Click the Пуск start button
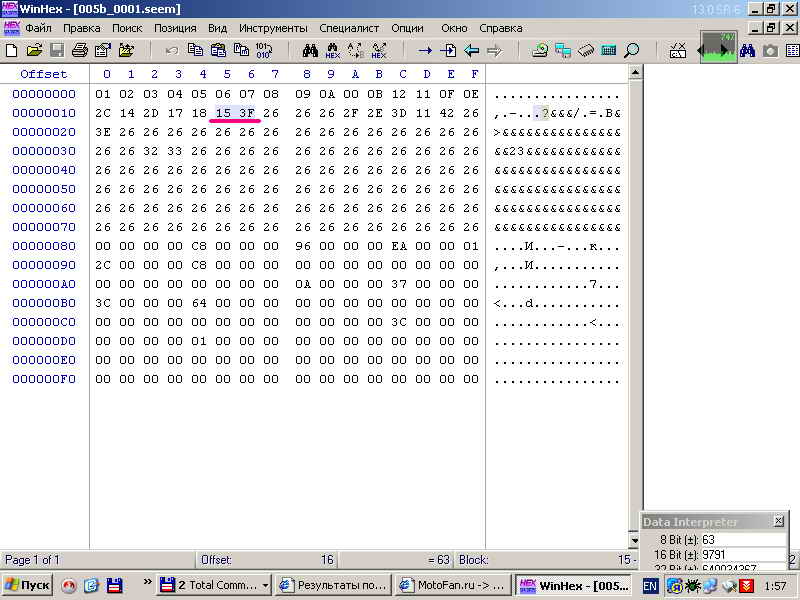The image size is (800, 600). (x=28, y=585)
